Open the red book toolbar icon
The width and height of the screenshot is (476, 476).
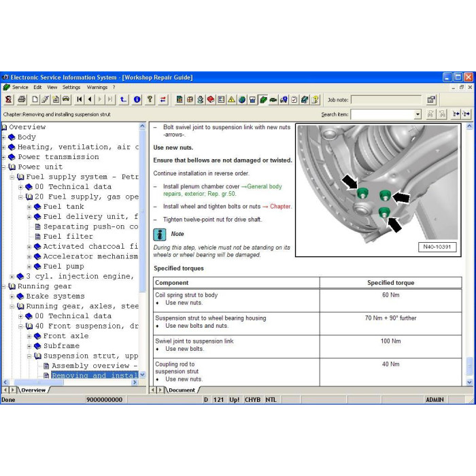pos(211,99)
